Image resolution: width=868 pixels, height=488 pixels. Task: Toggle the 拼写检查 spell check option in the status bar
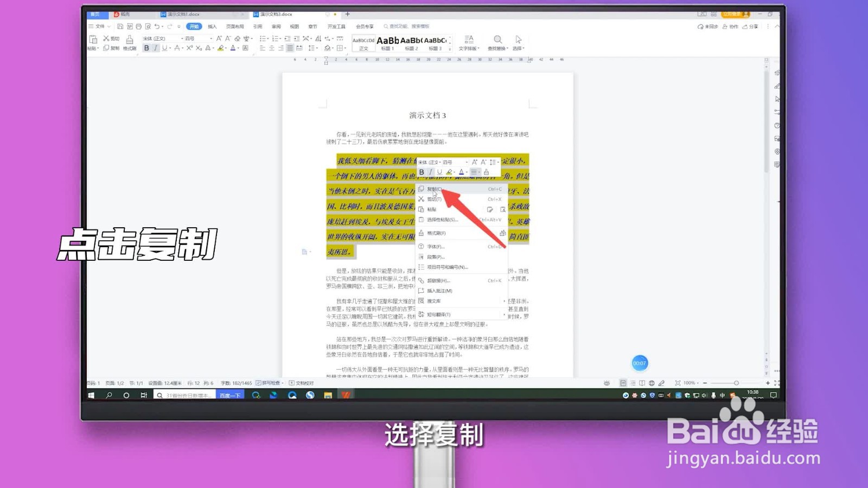[x=270, y=383]
